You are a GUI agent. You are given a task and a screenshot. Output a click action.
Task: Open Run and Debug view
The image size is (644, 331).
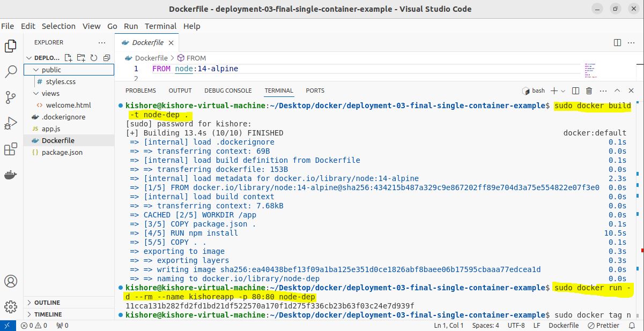[x=10, y=123]
